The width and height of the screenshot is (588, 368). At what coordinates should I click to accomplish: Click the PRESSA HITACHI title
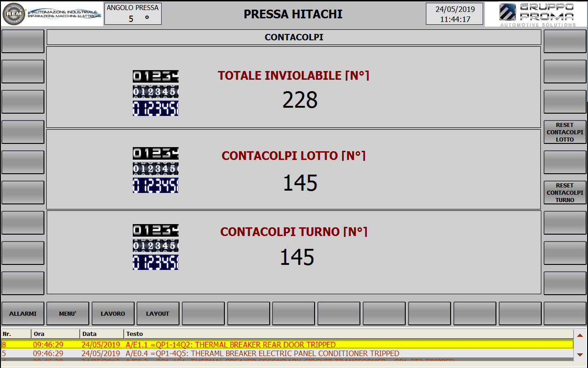293,14
